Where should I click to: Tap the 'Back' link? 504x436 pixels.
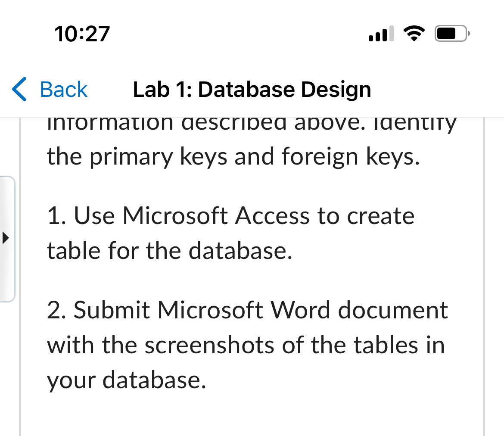tap(63, 89)
